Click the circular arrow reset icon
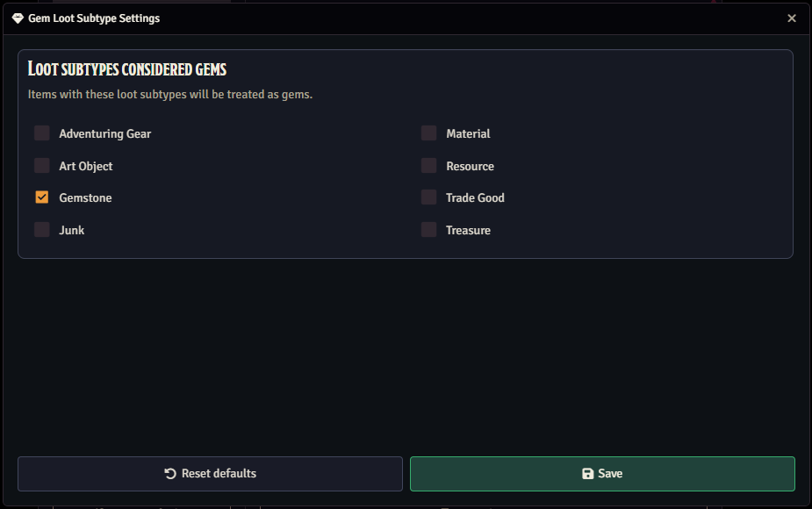This screenshot has height=509, width=812. coord(170,474)
